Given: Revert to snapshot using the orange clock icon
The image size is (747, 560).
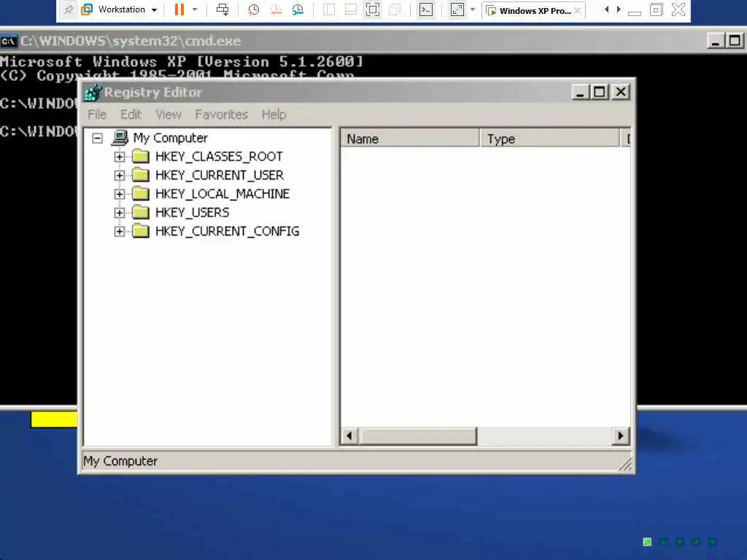Looking at the screenshot, I should click(275, 9).
